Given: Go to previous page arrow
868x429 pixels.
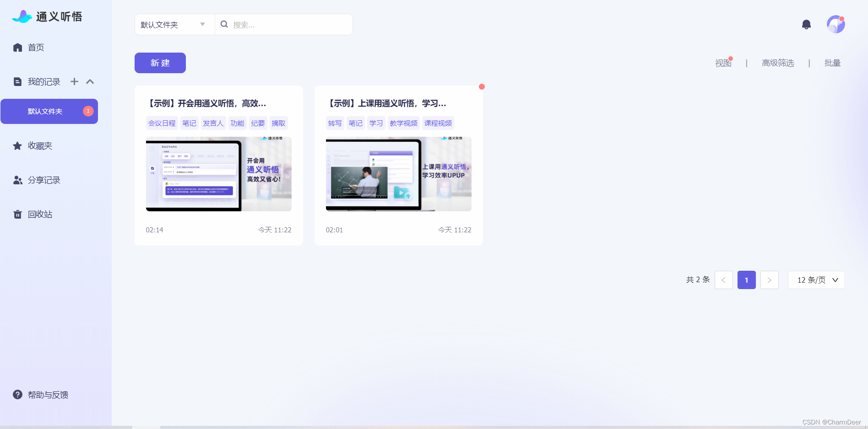Looking at the screenshot, I should [723, 280].
